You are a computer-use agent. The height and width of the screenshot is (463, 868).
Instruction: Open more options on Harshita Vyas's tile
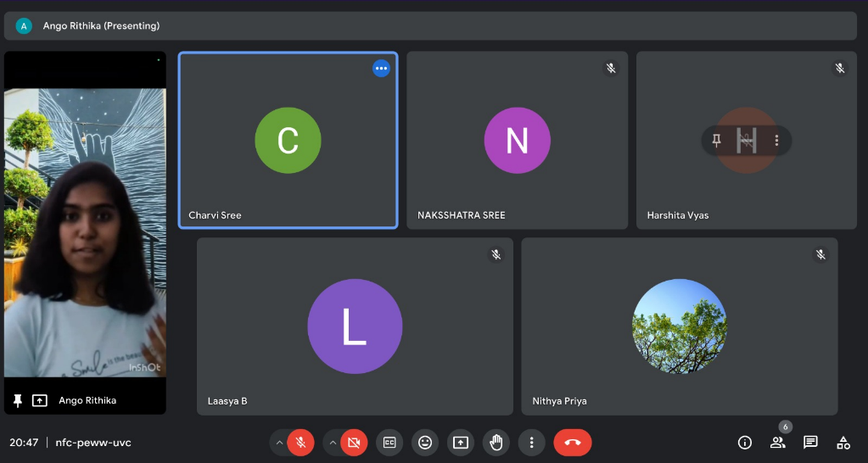776,141
